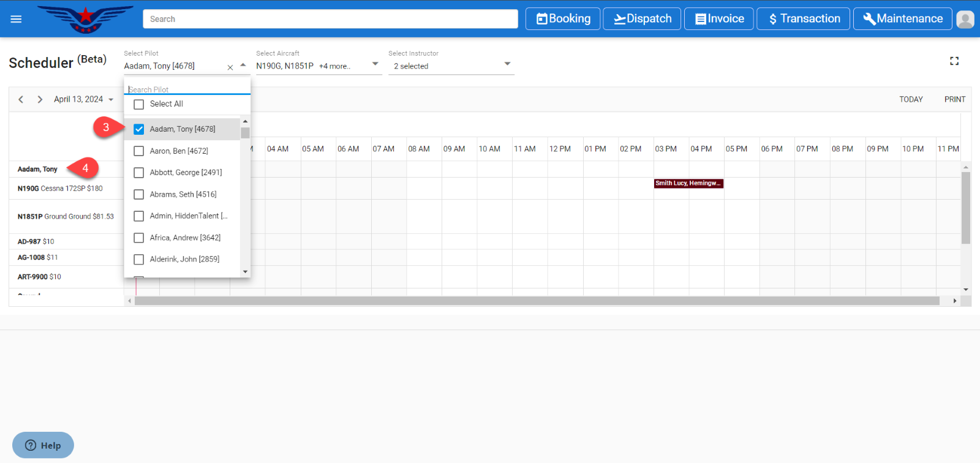This screenshot has height=463, width=980.
Task: Open the Select Instructor dropdown
Action: tap(507, 64)
